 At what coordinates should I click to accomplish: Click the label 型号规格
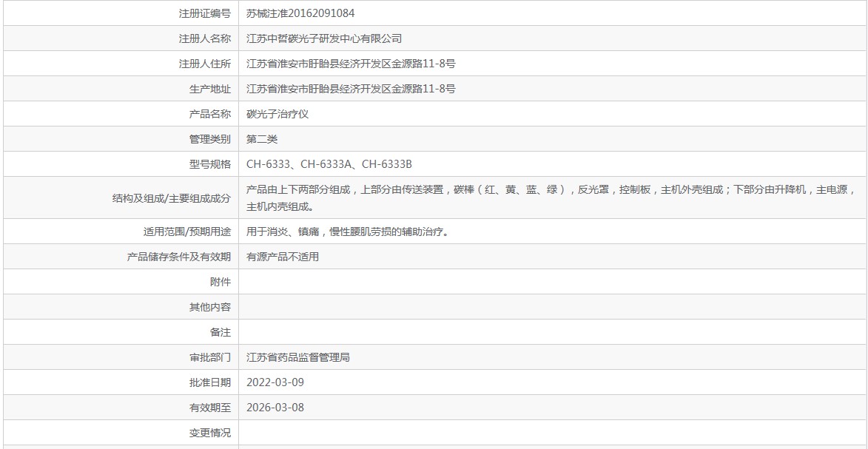[210, 164]
